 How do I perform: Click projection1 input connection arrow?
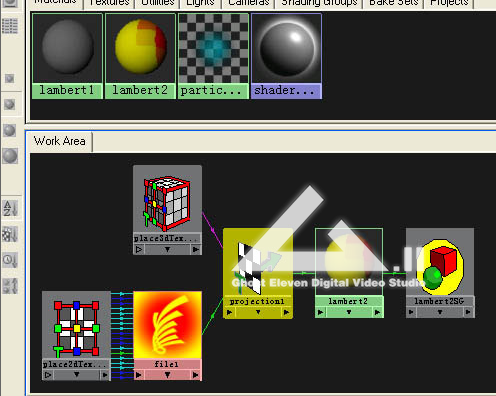(x=230, y=312)
